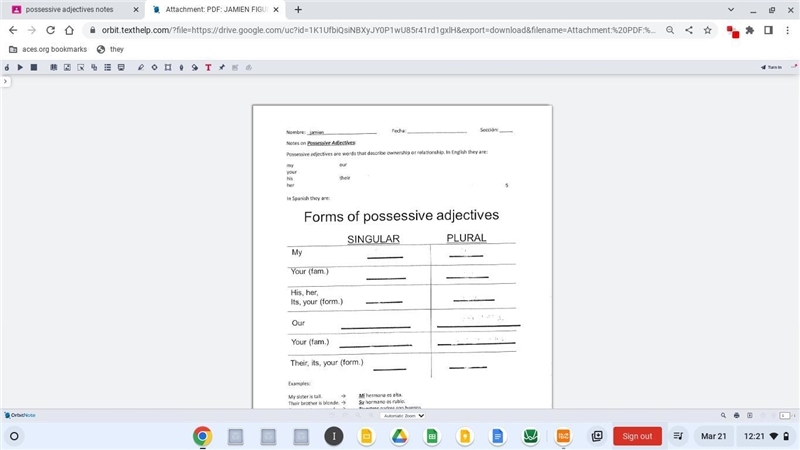Open a new browser tab
The image size is (800, 450).
[298, 9]
